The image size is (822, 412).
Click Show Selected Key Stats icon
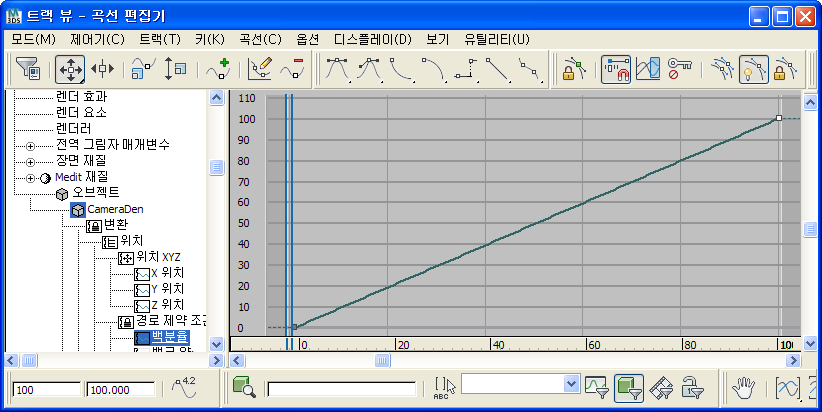click(185, 388)
